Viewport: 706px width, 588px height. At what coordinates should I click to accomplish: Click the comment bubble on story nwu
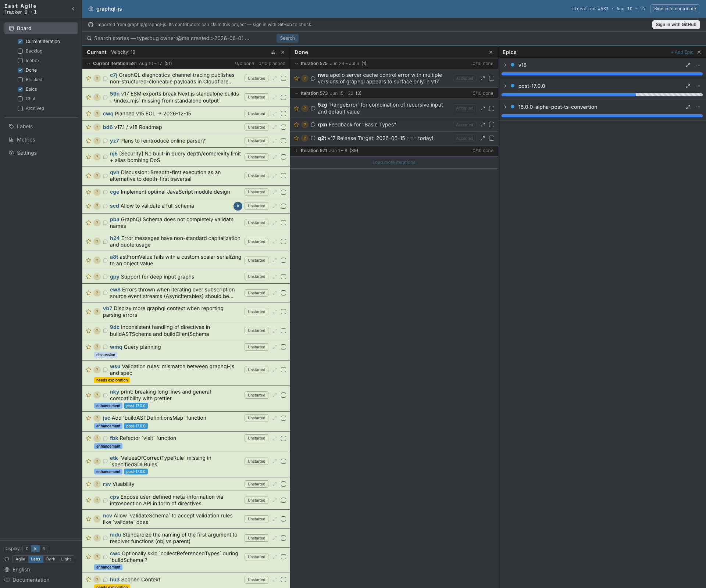click(313, 78)
